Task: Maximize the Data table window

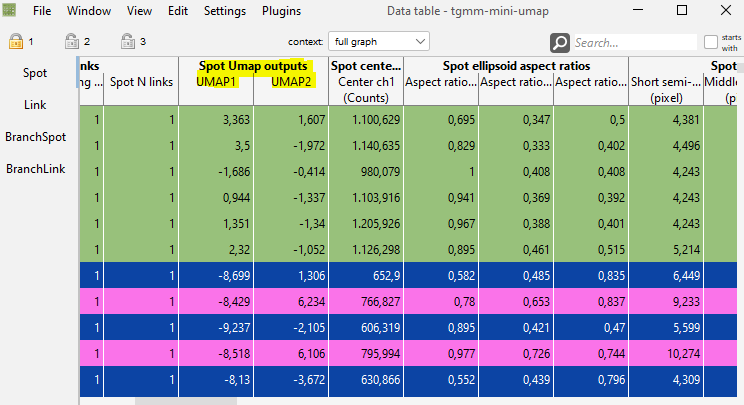Action: pyautogui.click(x=682, y=10)
